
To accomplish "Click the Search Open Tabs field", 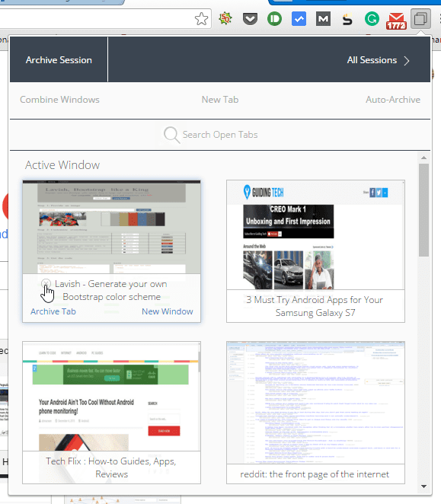I will 220,134.
